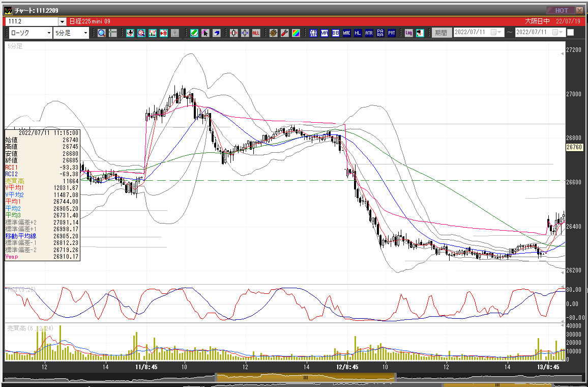Toggle the BB Bollinger Bands indicator

336,33
